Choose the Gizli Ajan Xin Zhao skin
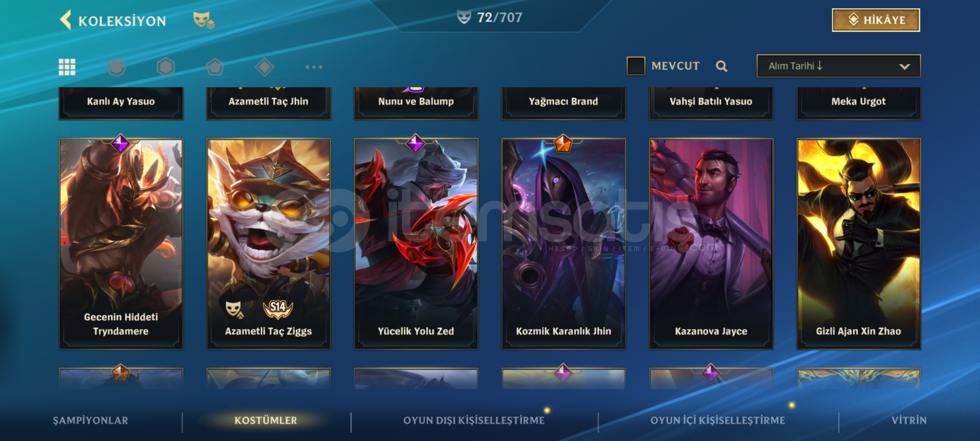Viewport: 980px width, 441px height. pyautogui.click(x=859, y=244)
